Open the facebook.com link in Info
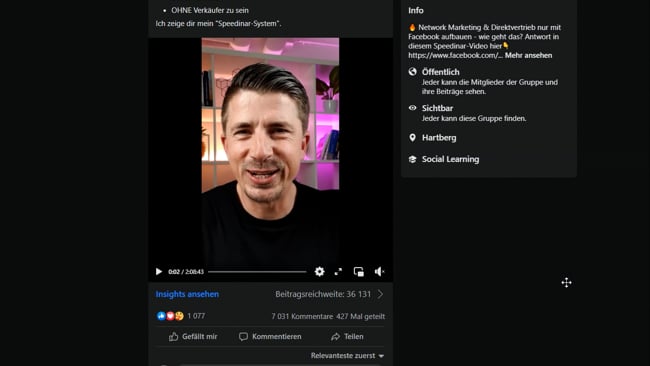650x366 pixels. 456,56
